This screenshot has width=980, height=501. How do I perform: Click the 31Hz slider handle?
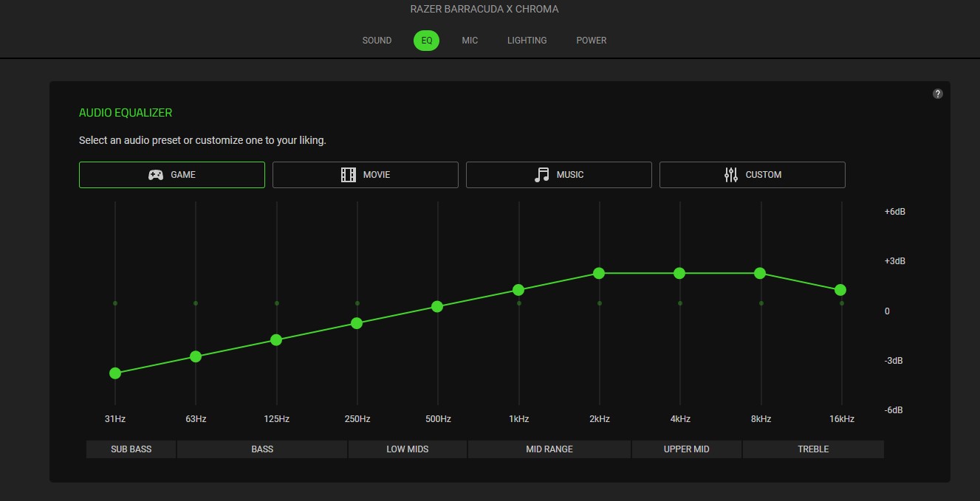tap(115, 373)
